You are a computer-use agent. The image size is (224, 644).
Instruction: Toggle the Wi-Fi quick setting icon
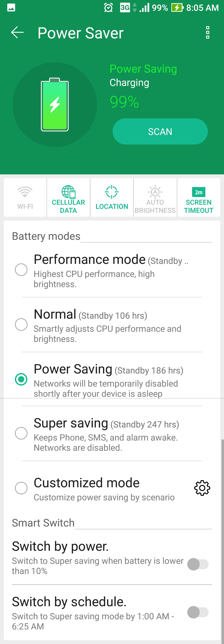point(25,192)
